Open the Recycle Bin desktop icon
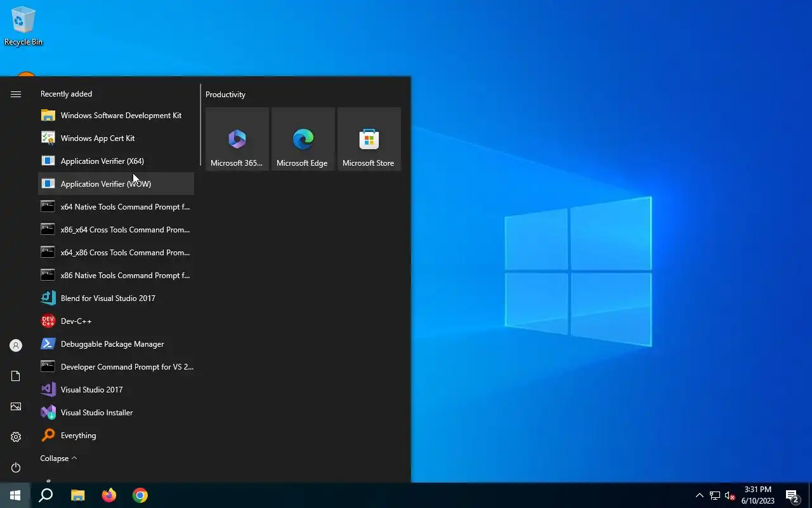Screen dimensions: 812x508 point(23,27)
